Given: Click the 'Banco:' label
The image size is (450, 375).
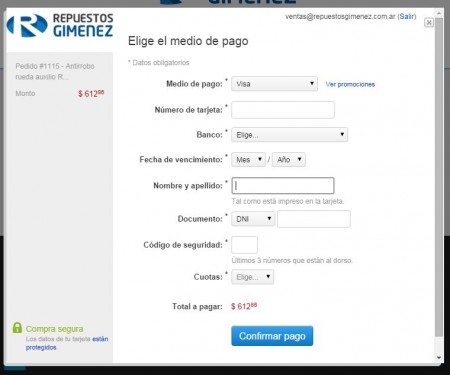Looking at the screenshot, I should click(x=209, y=135).
